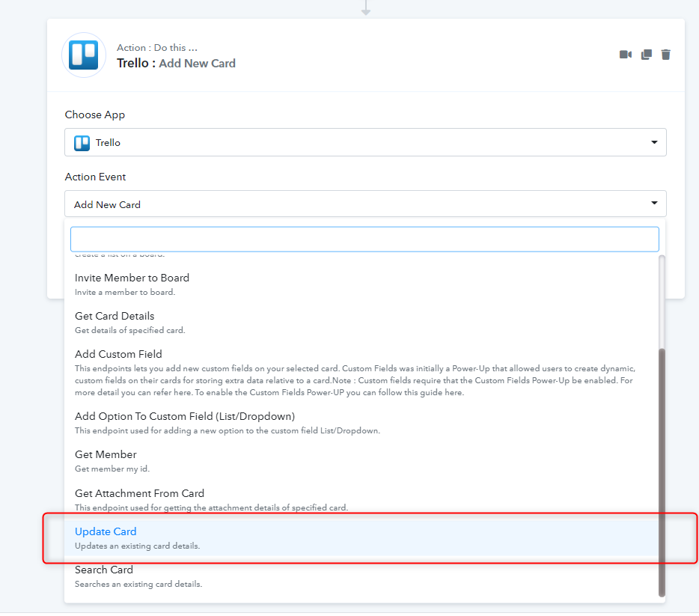Choose the Search Card action
Viewport: 699px width, 616px height.
click(x=361, y=576)
